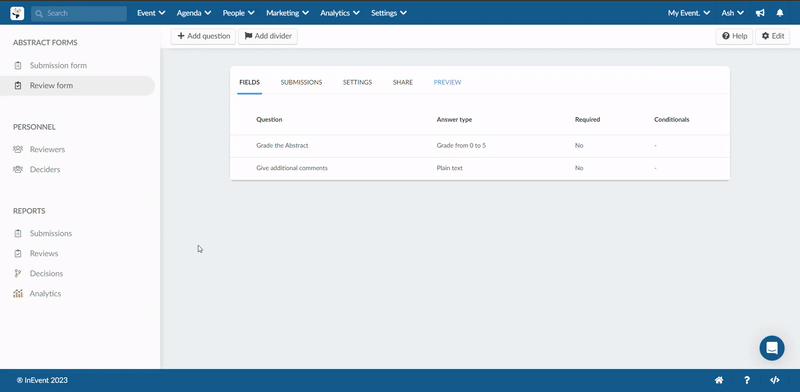
Task: Click the code brackets footer icon
Action: coord(774,380)
